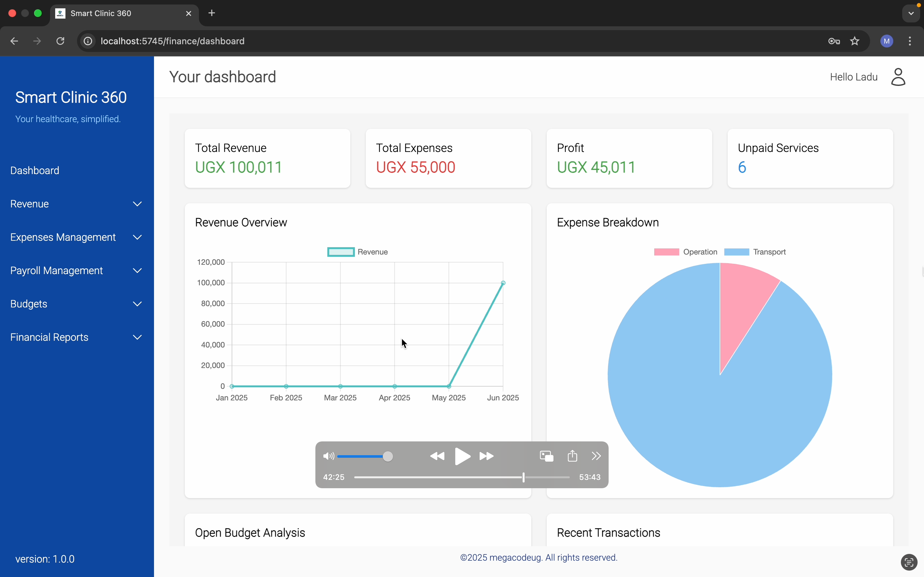Reload the page with refresh icon
The width and height of the screenshot is (924, 577).
[x=60, y=41]
